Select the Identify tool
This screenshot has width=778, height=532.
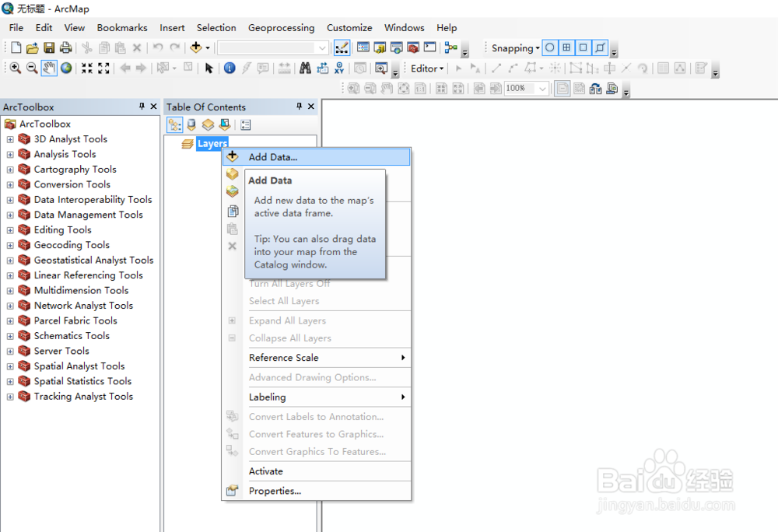230,68
